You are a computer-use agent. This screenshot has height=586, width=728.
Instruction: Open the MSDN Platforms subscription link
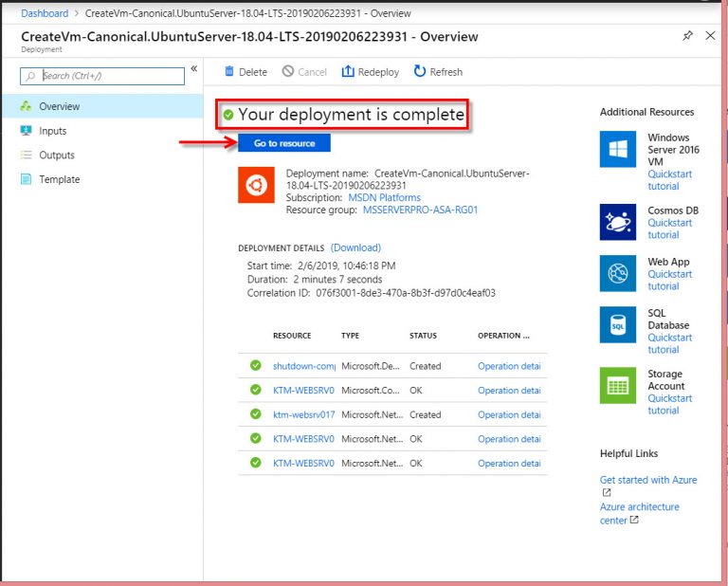(384, 198)
